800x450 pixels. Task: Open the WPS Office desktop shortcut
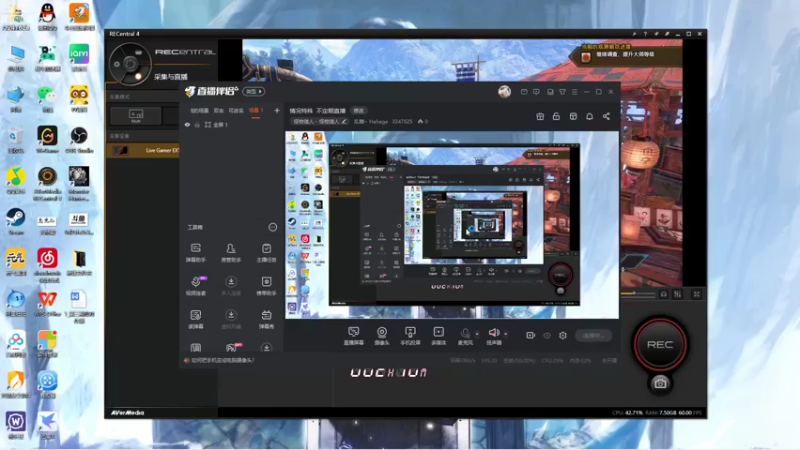pyautogui.click(x=47, y=303)
